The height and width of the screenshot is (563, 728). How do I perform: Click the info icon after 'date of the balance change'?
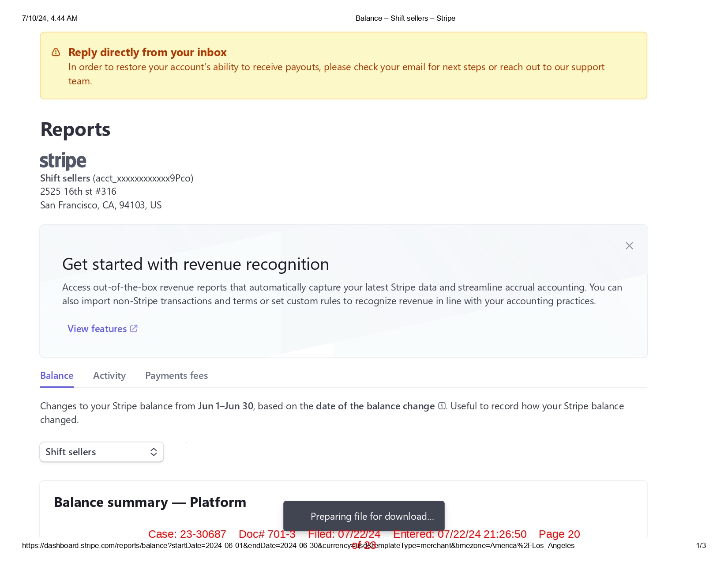(x=442, y=406)
